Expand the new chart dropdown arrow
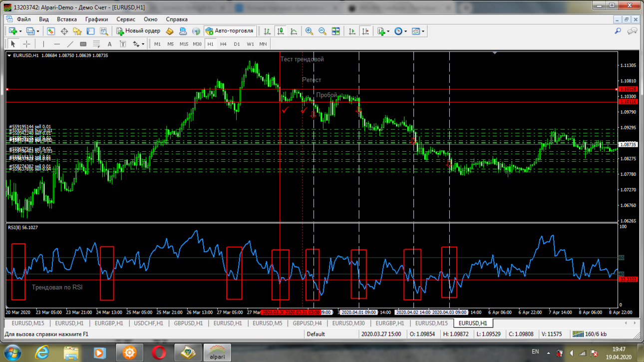The image size is (644, 362). pos(20,31)
